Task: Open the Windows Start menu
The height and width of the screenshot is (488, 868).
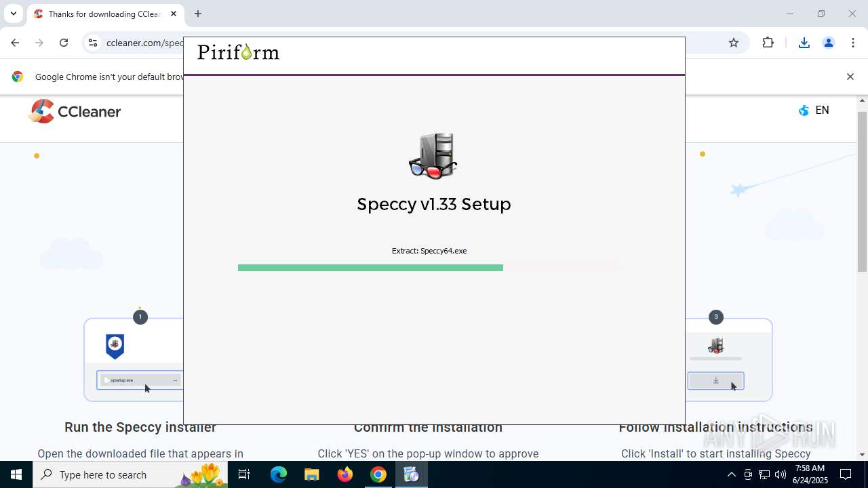Action: 16,474
